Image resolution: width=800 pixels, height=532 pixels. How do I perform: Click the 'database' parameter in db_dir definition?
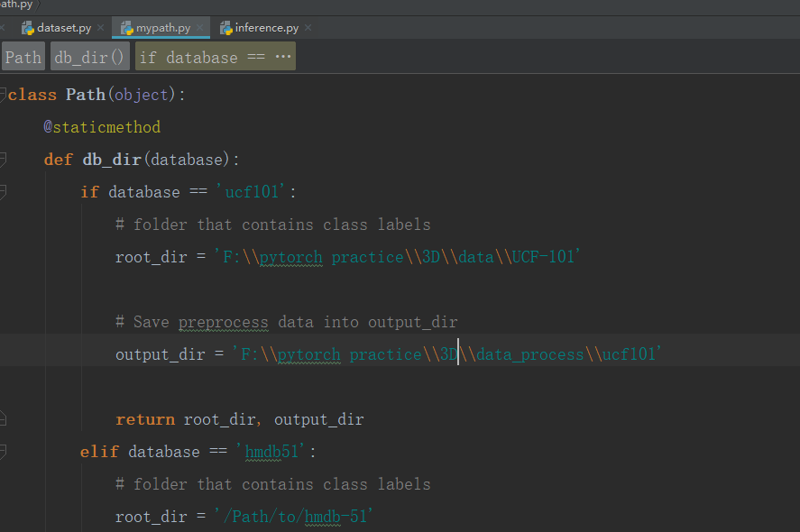[187, 160]
